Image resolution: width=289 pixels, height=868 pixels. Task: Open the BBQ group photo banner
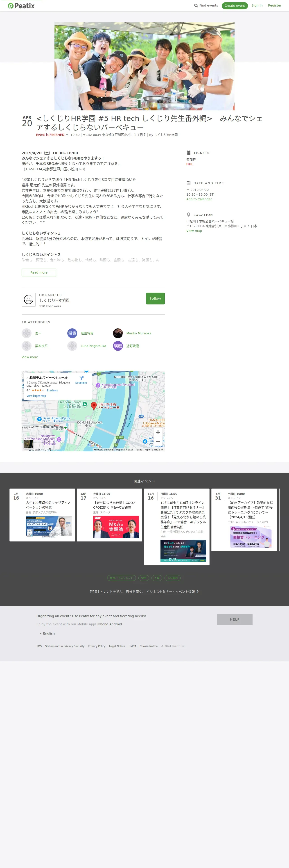pos(144,66)
